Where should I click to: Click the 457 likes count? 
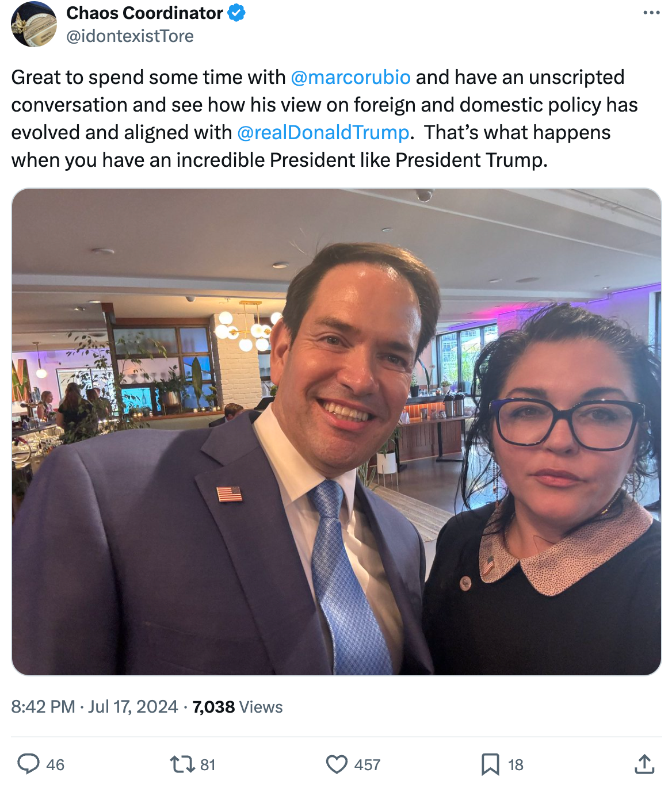tap(367, 764)
